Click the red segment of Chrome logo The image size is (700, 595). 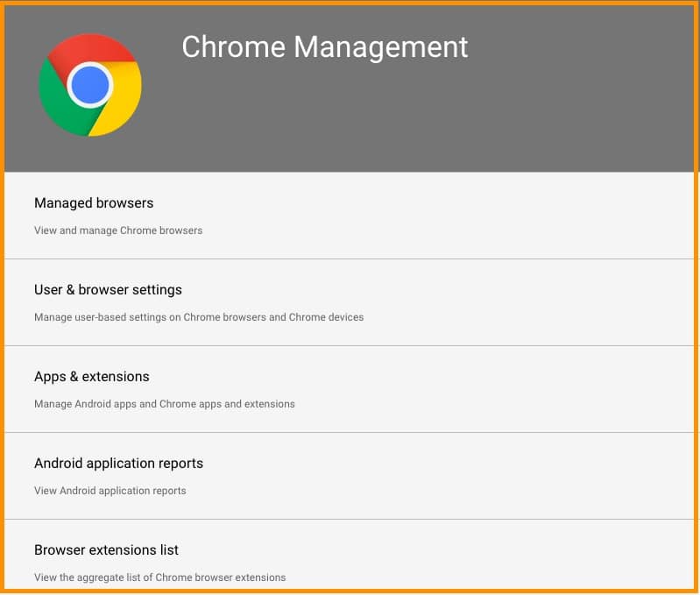(86, 49)
